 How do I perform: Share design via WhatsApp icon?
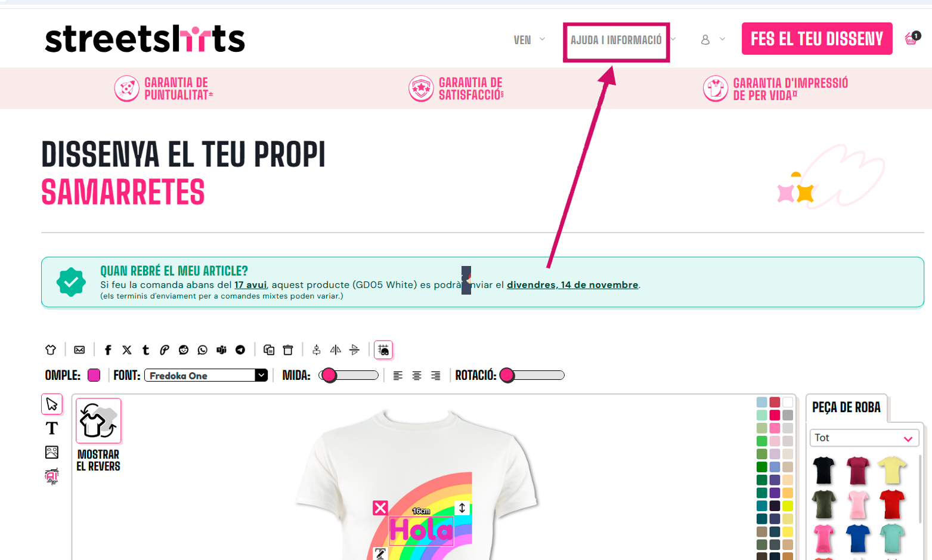(203, 350)
